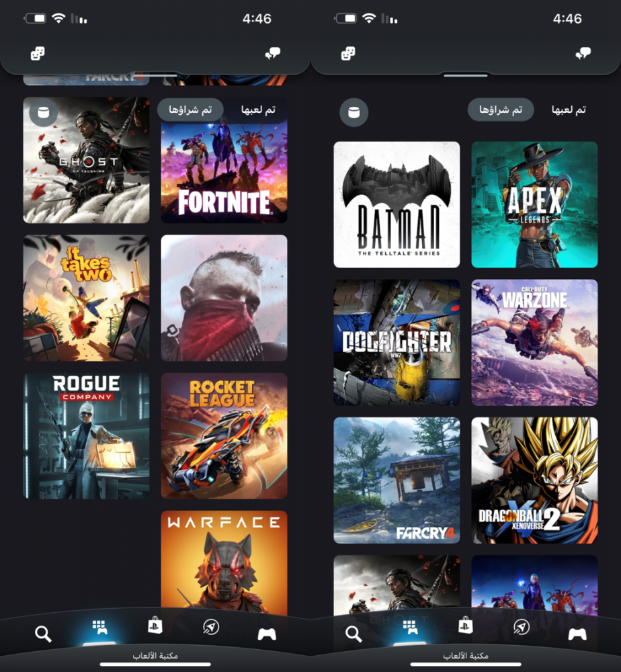621x672 pixels.
Task: Open Ghost of Tsushima on right screen
Action: (x=397, y=583)
